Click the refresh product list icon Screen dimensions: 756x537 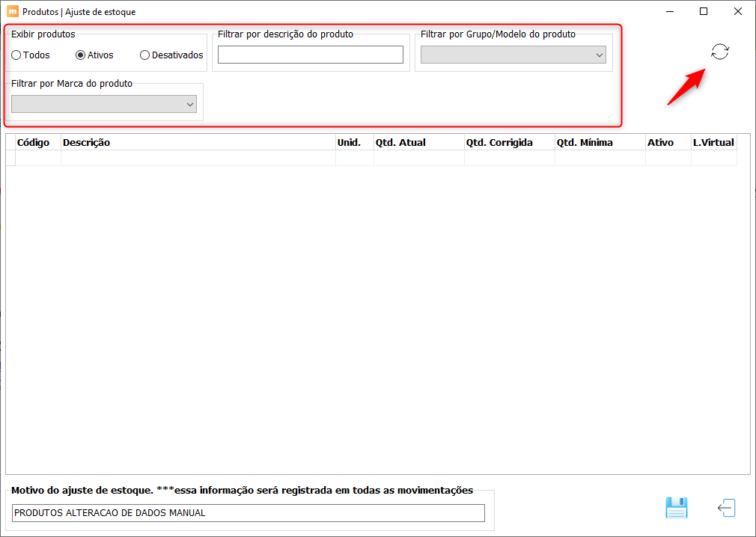(x=720, y=52)
